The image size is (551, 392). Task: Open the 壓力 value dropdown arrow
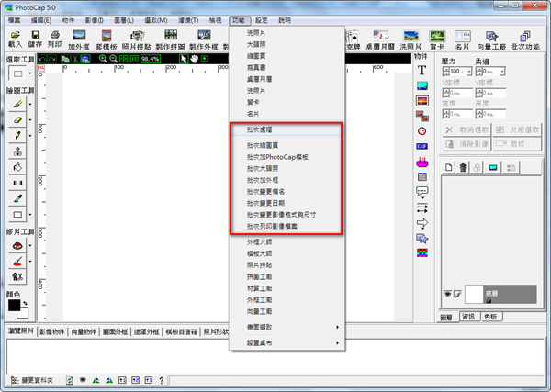click(x=469, y=72)
